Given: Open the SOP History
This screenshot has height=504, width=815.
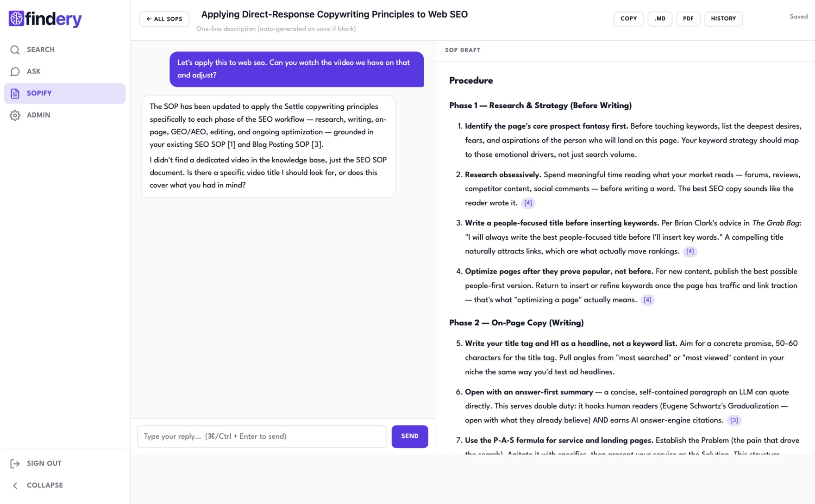Looking at the screenshot, I should pyautogui.click(x=723, y=19).
